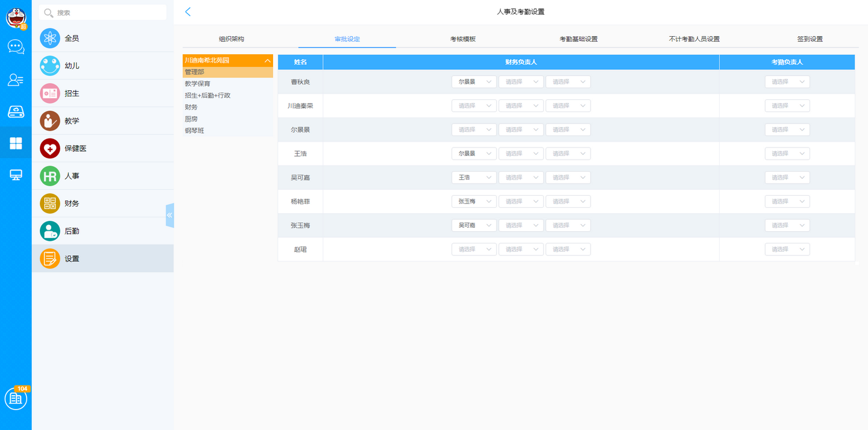Open 赵珺's attendance manager dropdown
Viewport: 868px width, 430px height.
click(x=787, y=249)
